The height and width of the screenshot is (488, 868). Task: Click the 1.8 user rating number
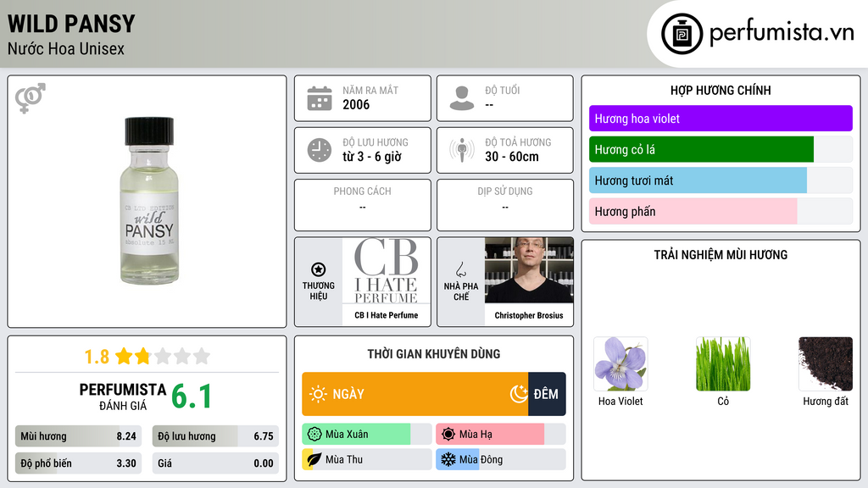point(97,357)
